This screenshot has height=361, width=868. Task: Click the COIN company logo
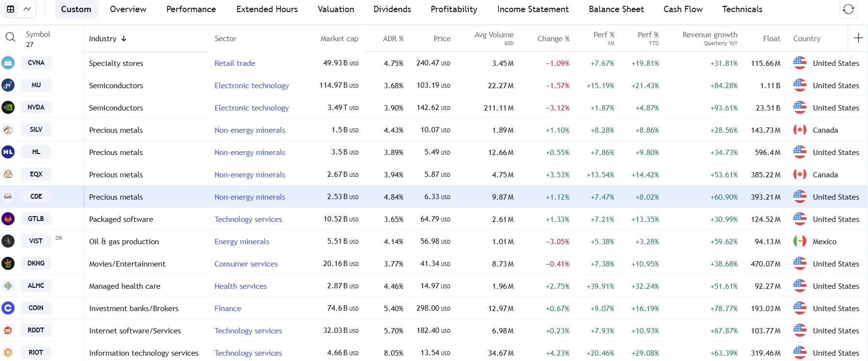click(x=8, y=308)
